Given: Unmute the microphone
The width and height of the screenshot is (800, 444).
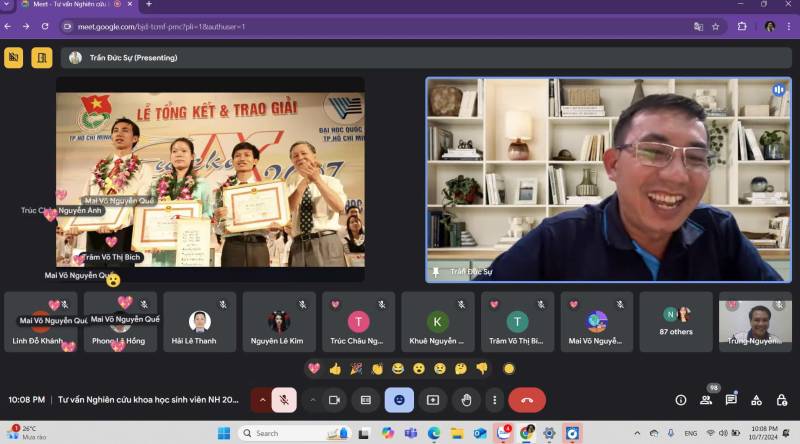Looking at the screenshot, I should [x=284, y=400].
